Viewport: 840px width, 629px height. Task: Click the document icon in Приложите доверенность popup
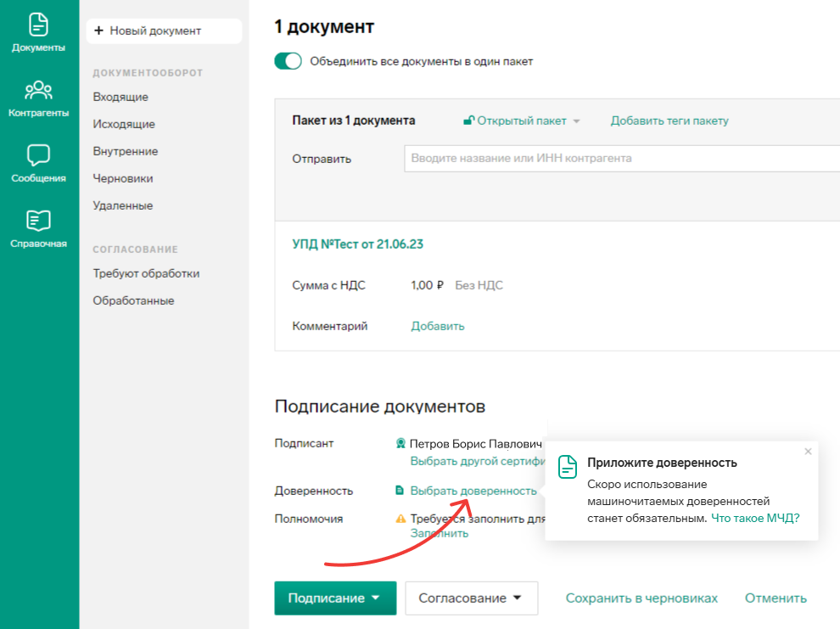568,467
